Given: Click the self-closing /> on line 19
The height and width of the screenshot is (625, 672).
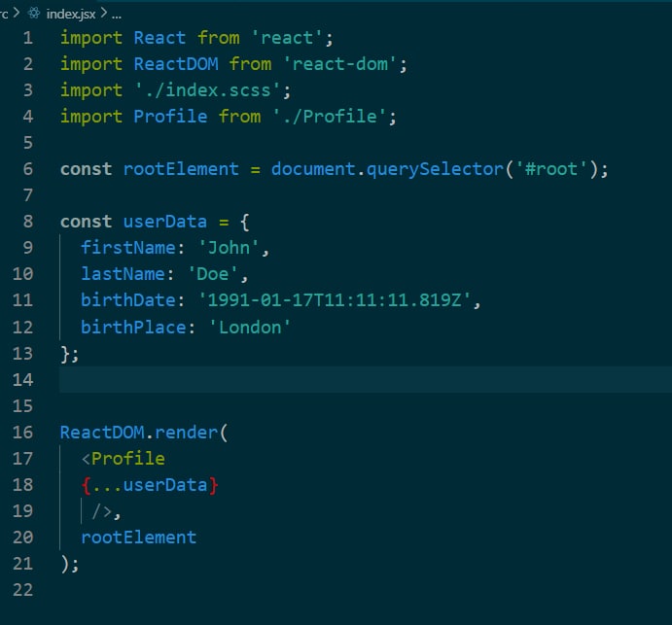Looking at the screenshot, I should click(101, 511).
